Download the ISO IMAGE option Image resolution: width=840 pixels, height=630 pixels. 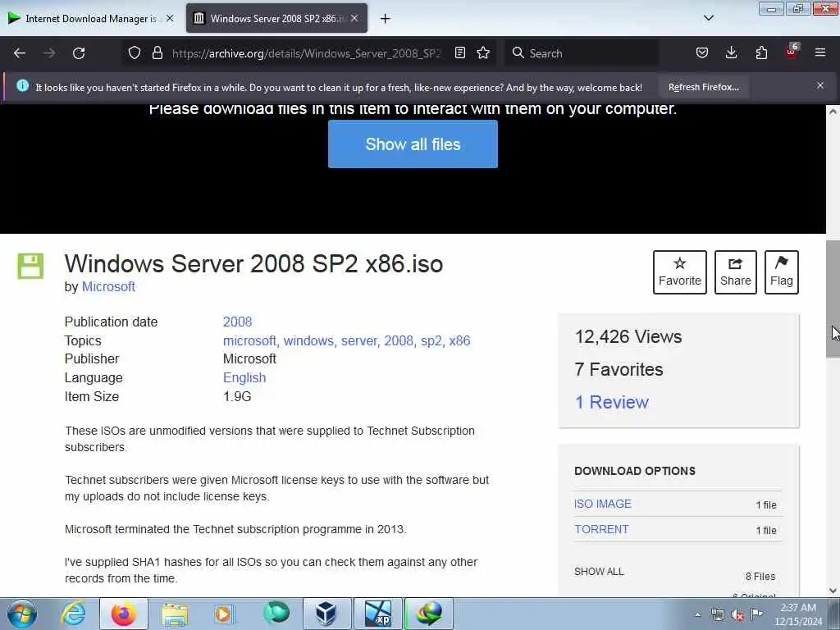coord(603,504)
